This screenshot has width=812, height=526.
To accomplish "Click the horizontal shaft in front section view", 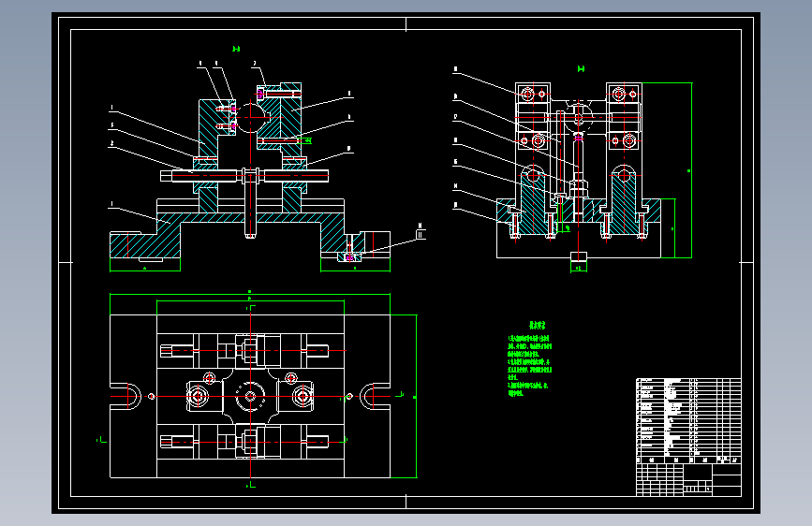I will pyautogui.click(x=244, y=176).
